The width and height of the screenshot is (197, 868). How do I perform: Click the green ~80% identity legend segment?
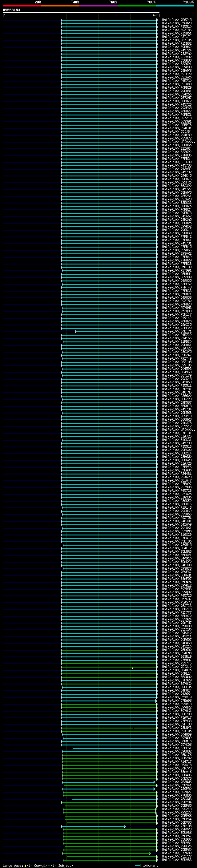coord(137,6)
